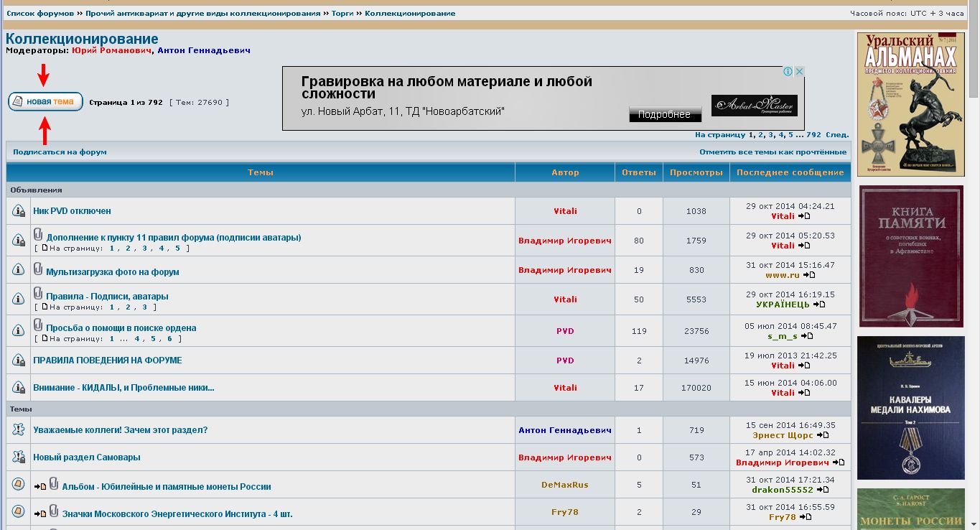Image resolution: width=980 pixels, height=530 pixels.
Task: Click "След." next page link
Action: [x=837, y=135]
